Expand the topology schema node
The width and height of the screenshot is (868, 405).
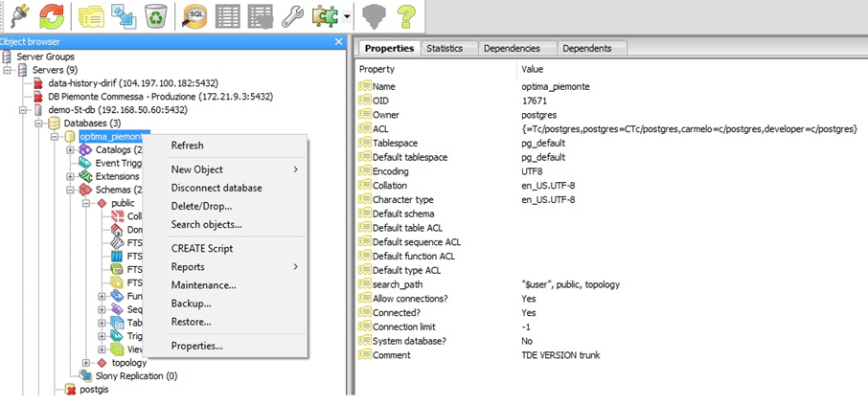[86, 363]
